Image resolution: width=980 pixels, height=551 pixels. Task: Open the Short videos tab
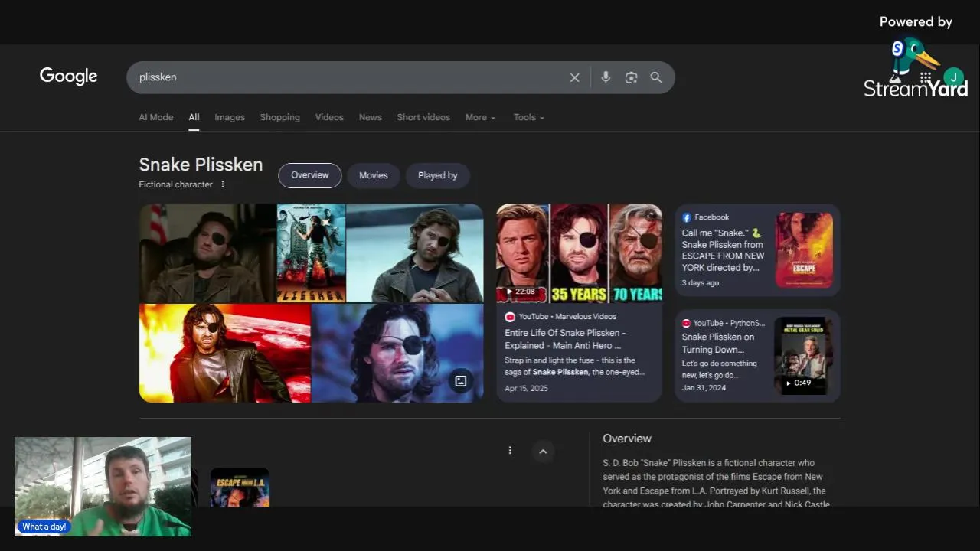coord(423,117)
